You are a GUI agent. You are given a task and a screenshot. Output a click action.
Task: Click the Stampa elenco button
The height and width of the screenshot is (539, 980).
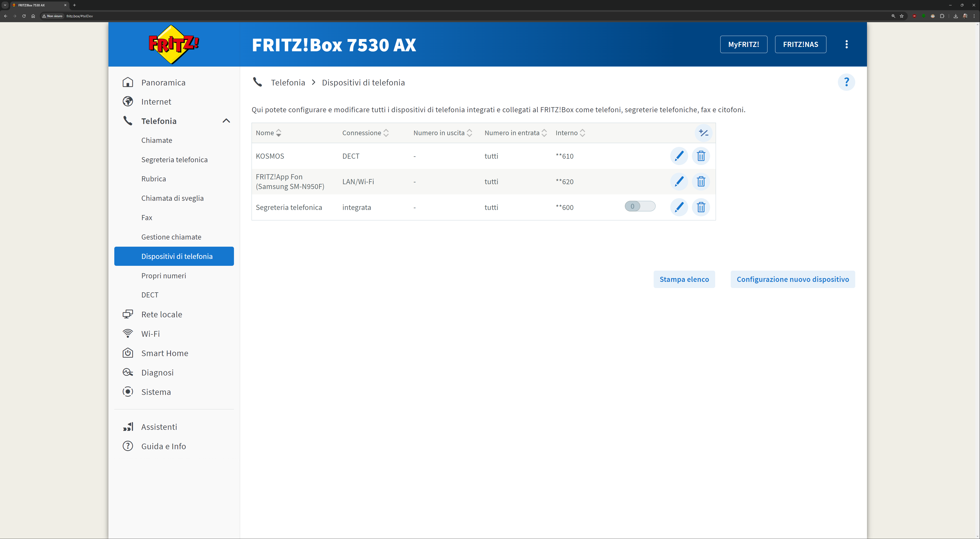coord(684,279)
